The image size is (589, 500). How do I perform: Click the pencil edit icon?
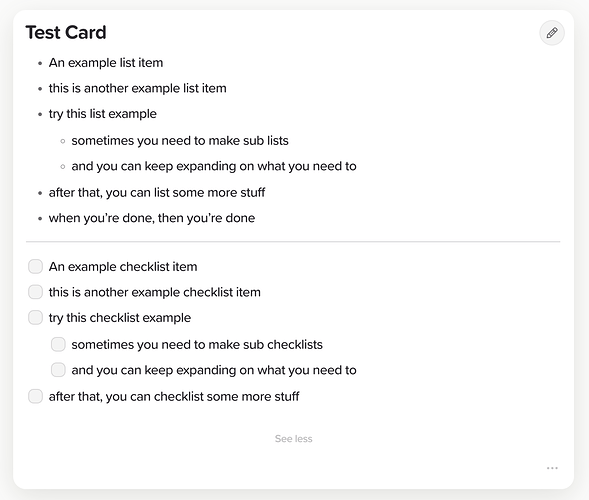(552, 33)
